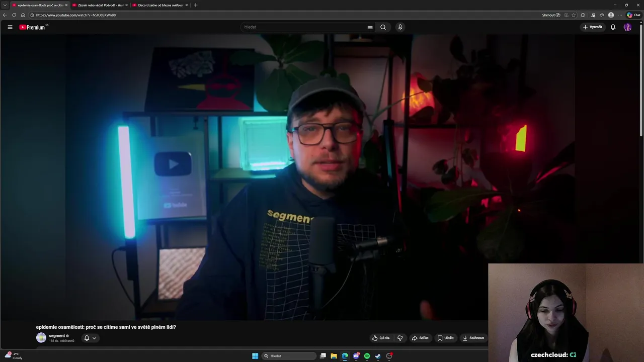This screenshot has height=362, width=644.
Task: Like the video with 3,8 tis. thumbs-up
Action: [381, 338]
